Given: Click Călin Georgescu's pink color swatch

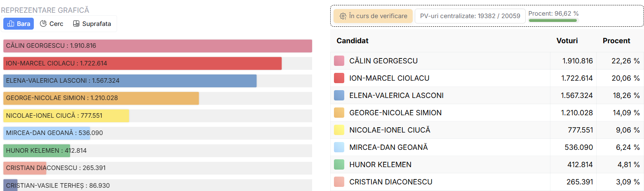Looking at the screenshot, I should point(339,61).
